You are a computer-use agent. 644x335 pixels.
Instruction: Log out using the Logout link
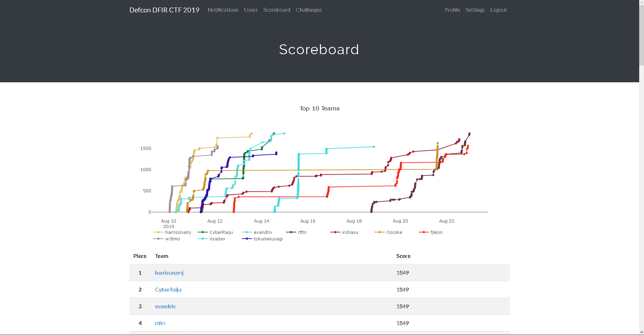[498, 10]
